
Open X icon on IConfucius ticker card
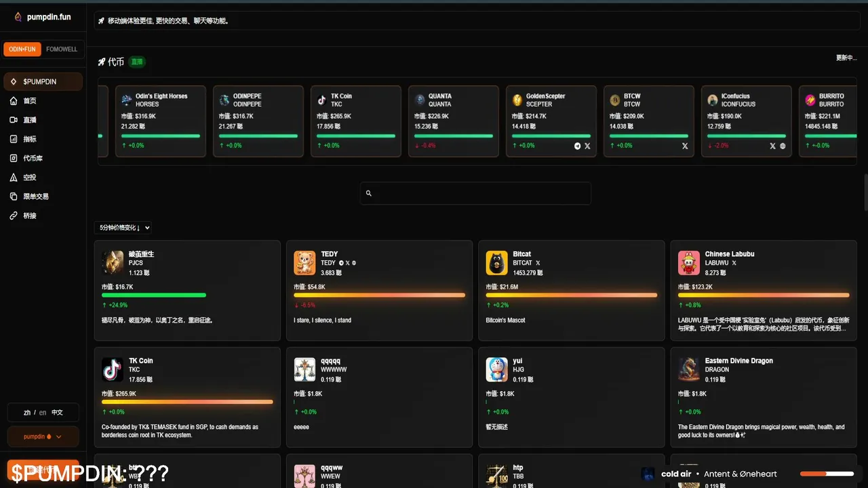pos(773,146)
